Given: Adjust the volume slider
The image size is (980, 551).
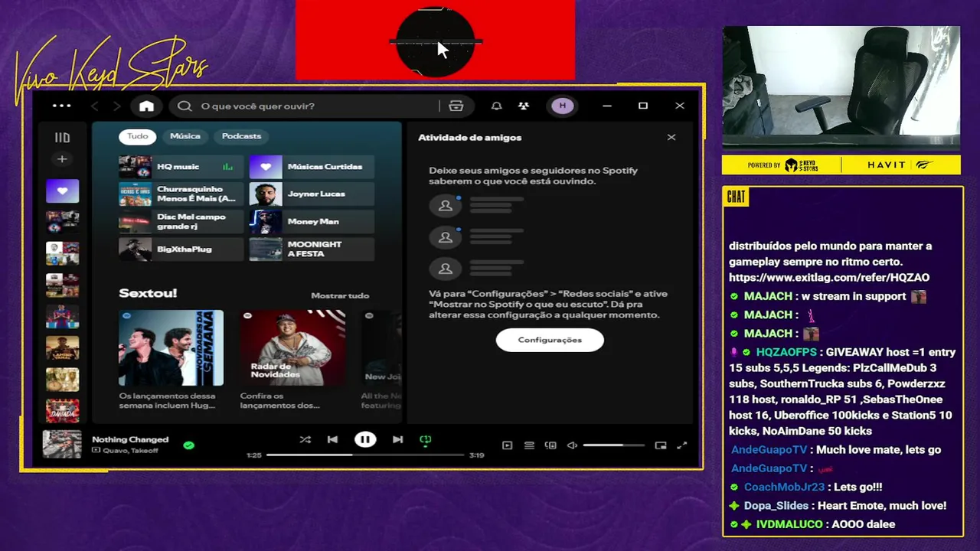Looking at the screenshot, I should click(613, 445).
